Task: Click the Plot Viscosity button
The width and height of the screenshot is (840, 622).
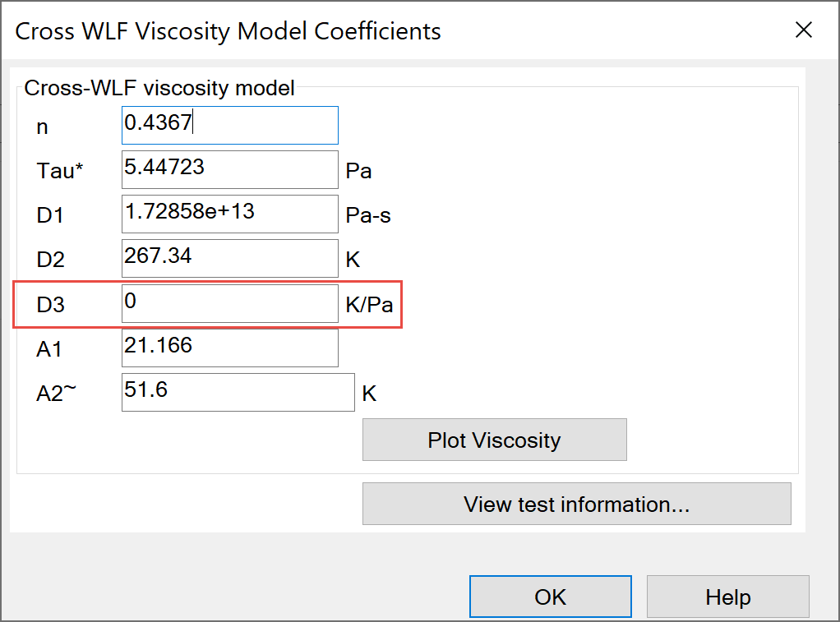Action: [494, 439]
